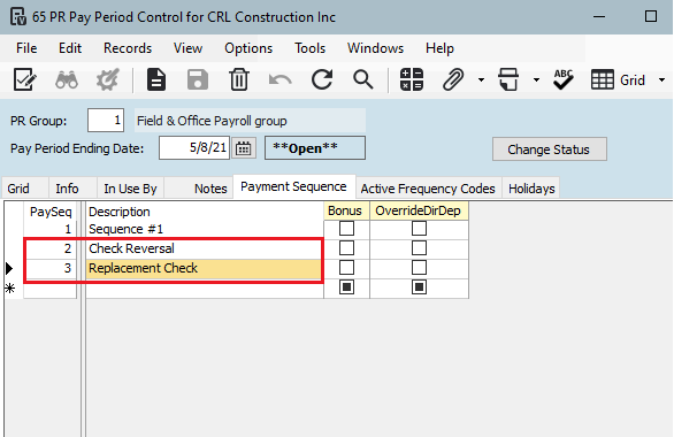Open the Windows menu

pyautogui.click(x=376, y=48)
